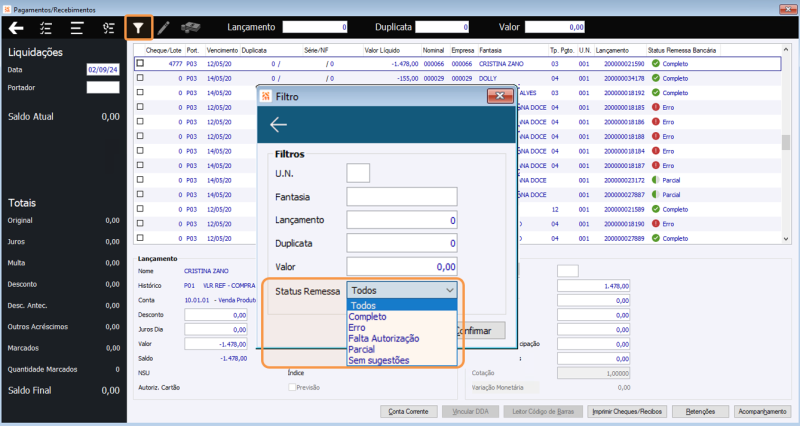Click the Lançamento field in top toolbar

point(315,27)
